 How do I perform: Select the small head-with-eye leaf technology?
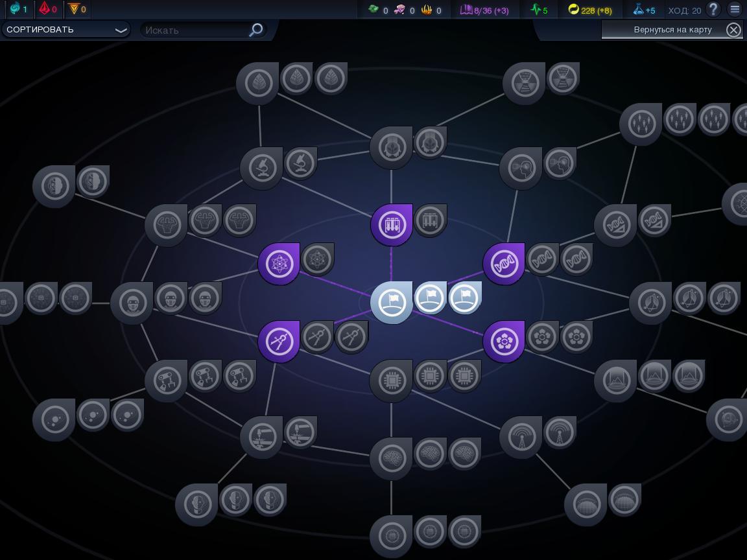click(560, 163)
